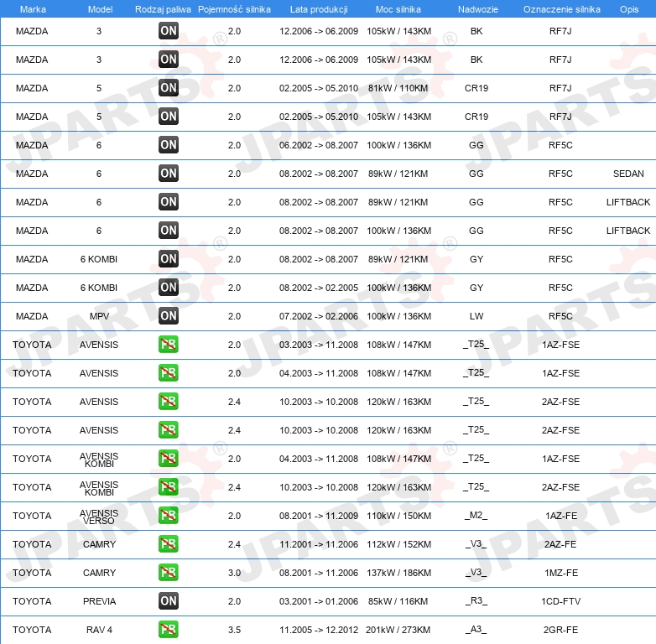The height and width of the screenshot is (644, 656).
Task: Click the Opis column header
Action: (x=629, y=9)
